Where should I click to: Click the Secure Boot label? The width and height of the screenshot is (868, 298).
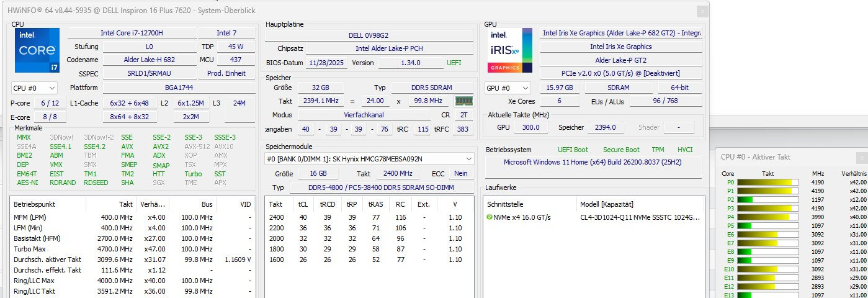[x=621, y=150]
